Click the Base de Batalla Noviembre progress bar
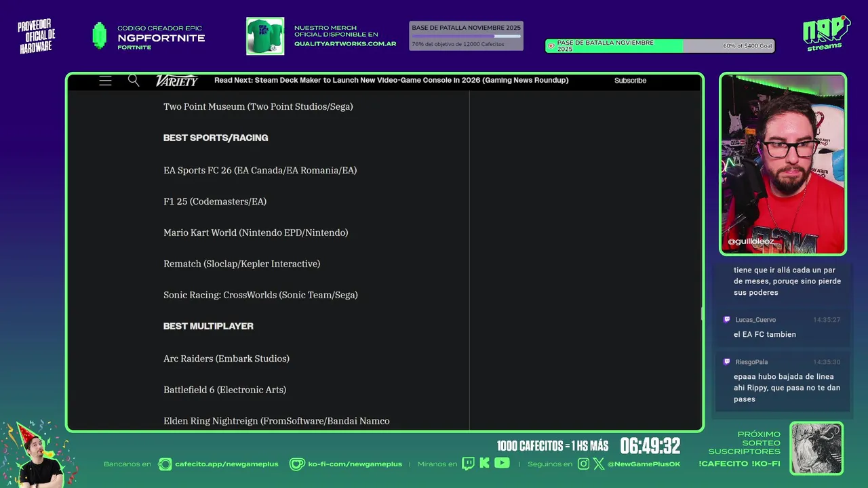The image size is (868, 488). [x=466, y=36]
